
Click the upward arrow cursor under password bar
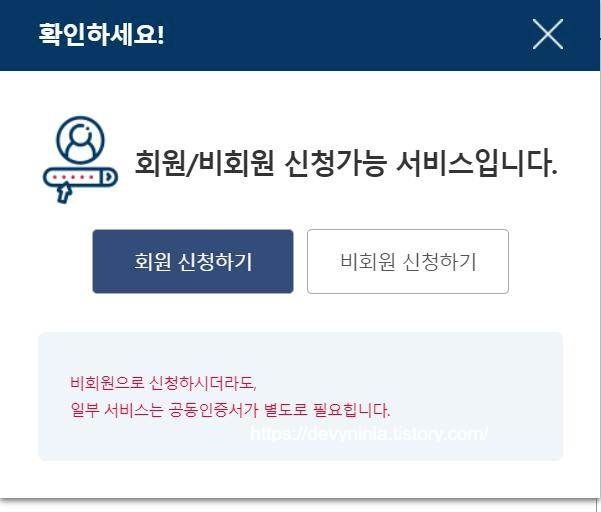[64, 192]
